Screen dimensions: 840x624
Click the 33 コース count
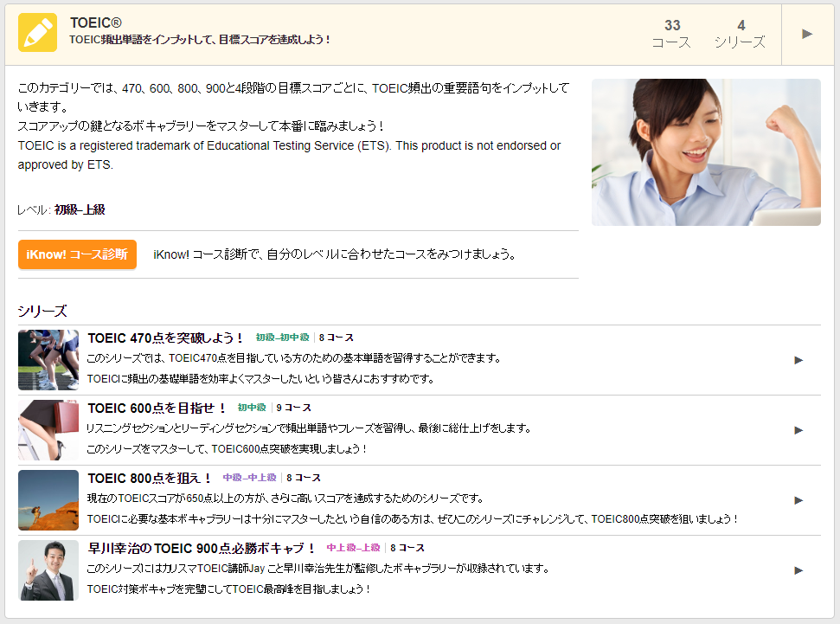[672, 34]
